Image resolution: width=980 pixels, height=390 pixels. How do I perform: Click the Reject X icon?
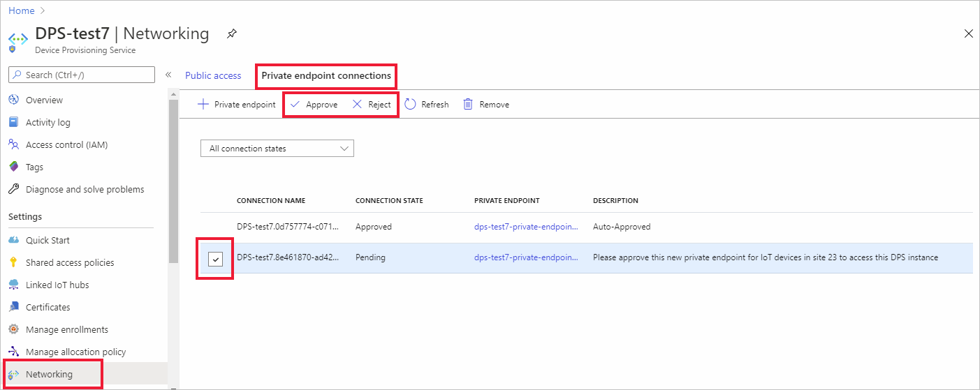pyautogui.click(x=357, y=104)
